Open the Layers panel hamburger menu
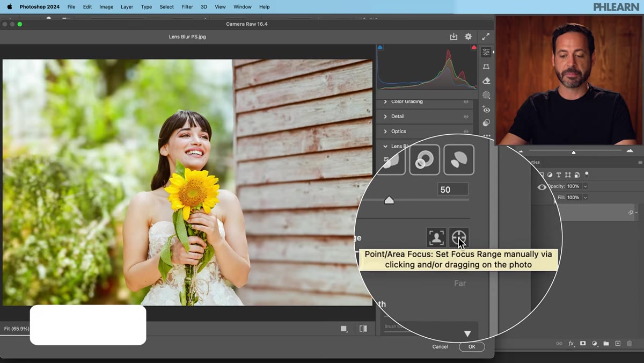Image resolution: width=644 pixels, height=363 pixels. pyautogui.click(x=640, y=162)
